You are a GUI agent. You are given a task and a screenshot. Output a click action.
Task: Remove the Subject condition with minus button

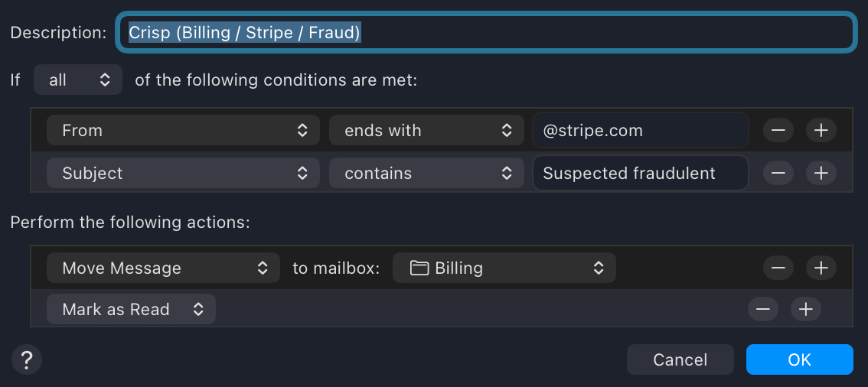(x=778, y=174)
